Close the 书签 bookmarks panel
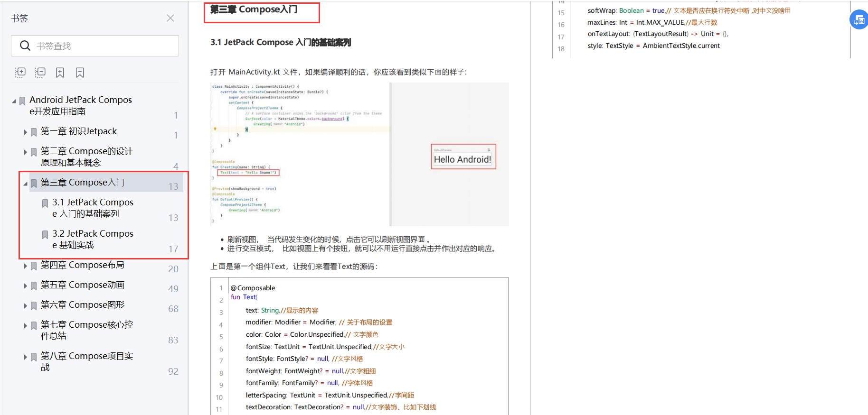868x415 pixels. point(170,18)
